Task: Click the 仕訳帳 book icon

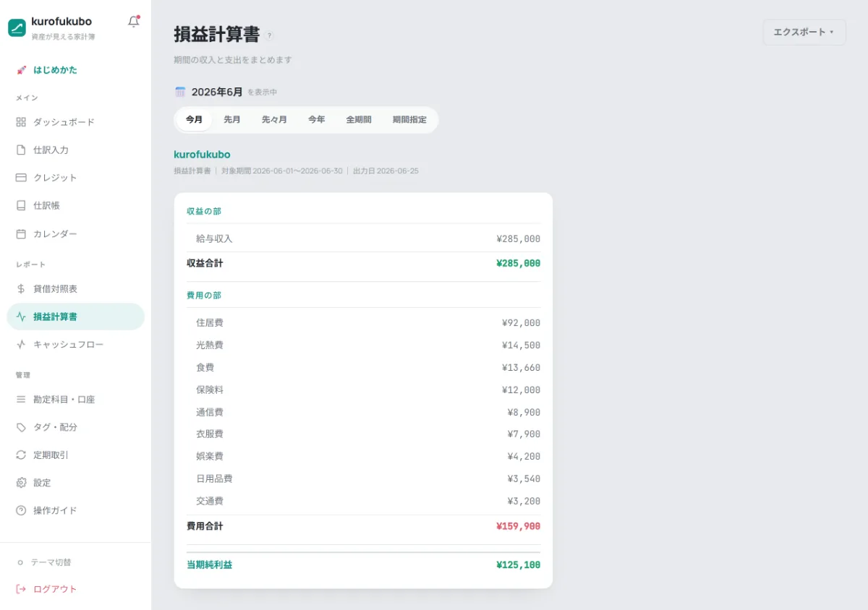Action: 21,205
